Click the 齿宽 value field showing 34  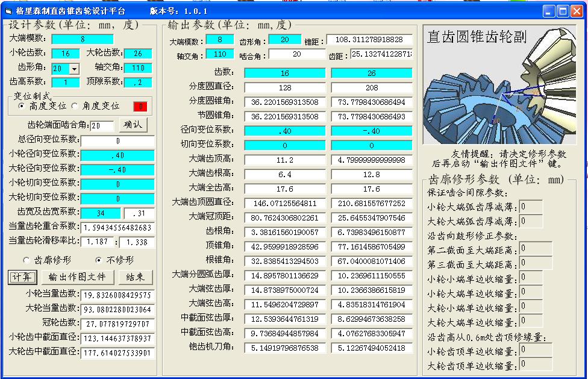[x=101, y=213]
